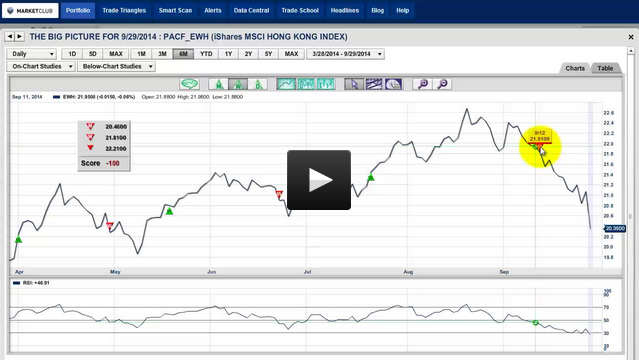Click the zoom in magnifier icon
639x360 pixels.
[423, 84]
